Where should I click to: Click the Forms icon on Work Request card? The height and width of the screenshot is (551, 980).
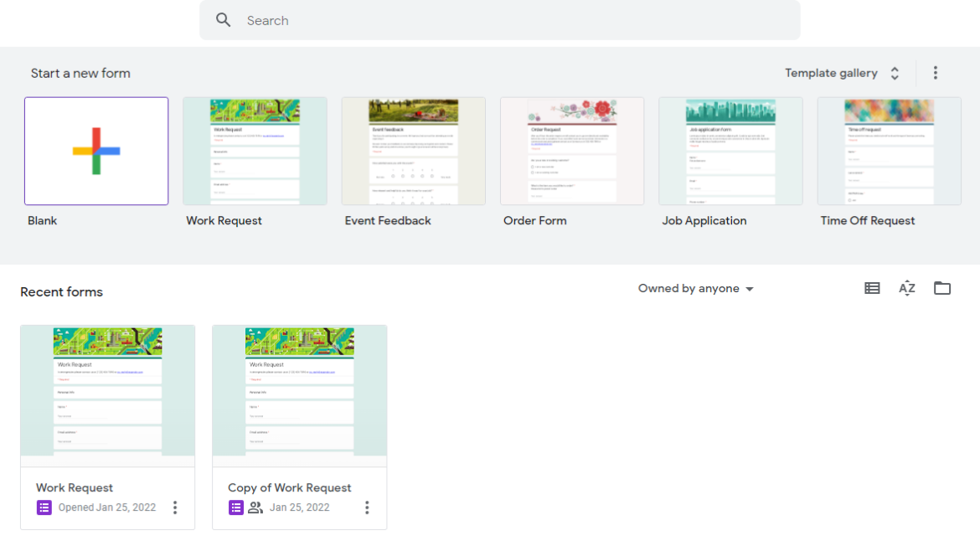coord(44,507)
